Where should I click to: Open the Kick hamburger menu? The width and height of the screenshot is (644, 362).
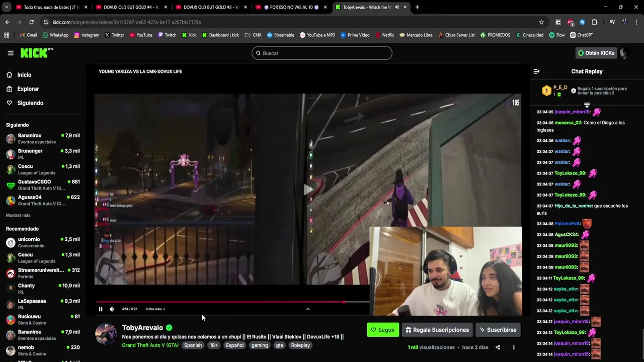coord(11,53)
